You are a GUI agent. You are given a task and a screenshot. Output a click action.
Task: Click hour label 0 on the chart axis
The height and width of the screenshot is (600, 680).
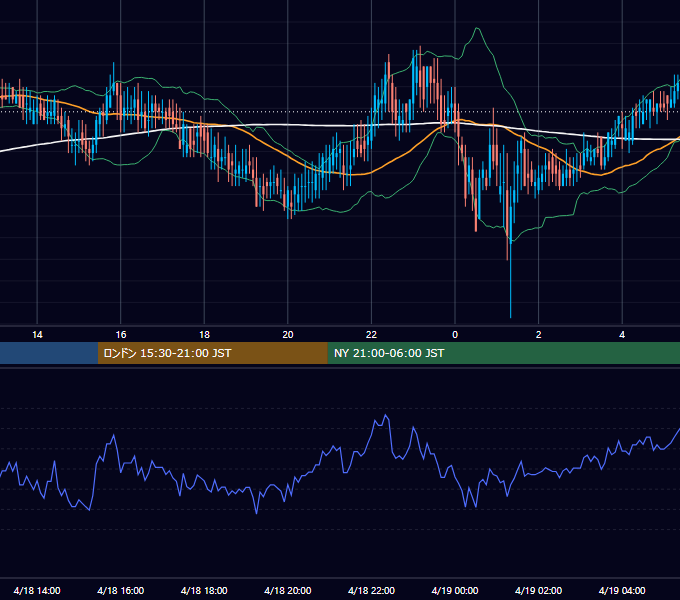click(x=455, y=335)
